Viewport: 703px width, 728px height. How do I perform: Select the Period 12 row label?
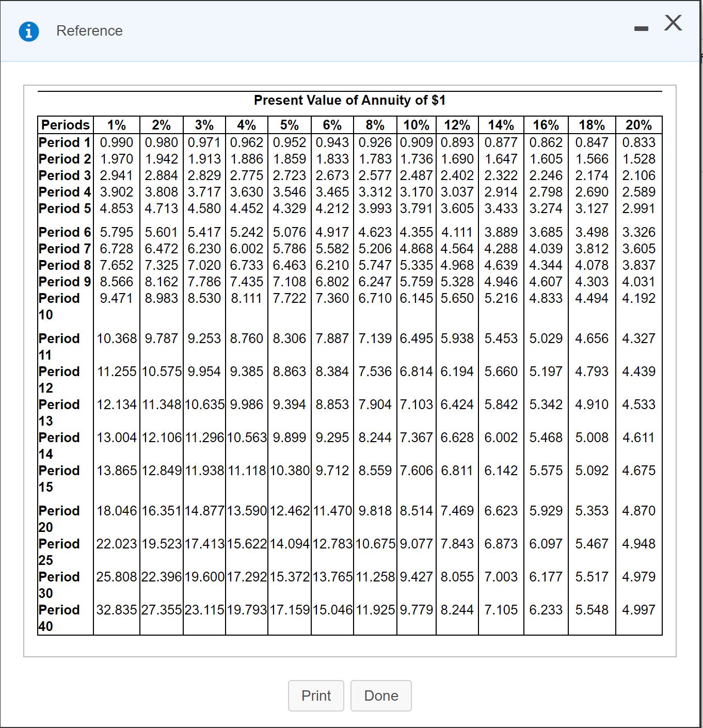(x=59, y=380)
